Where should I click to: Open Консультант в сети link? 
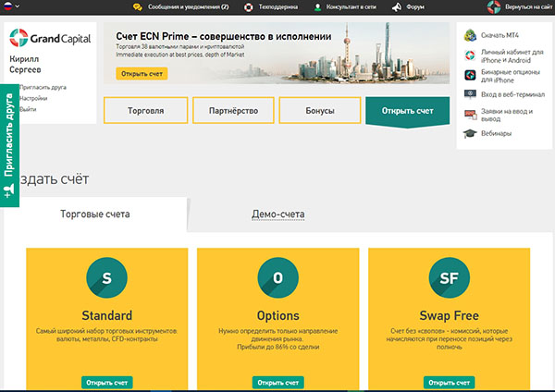point(351,6)
